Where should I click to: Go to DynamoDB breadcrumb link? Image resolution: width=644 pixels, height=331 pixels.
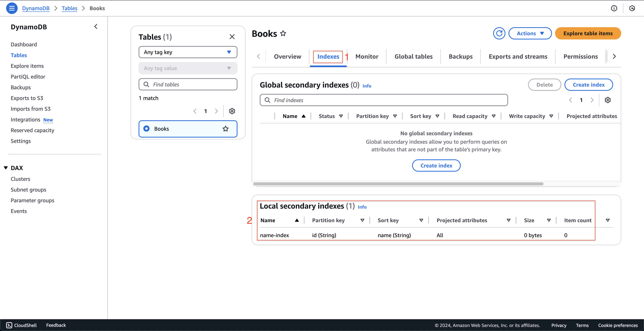pyautogui.click(x=36, y=8)
